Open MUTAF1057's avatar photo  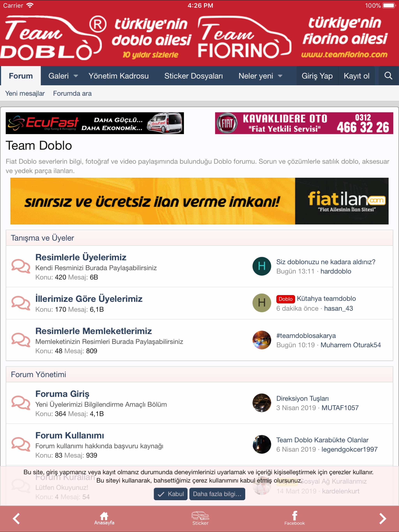coord(262,403)
